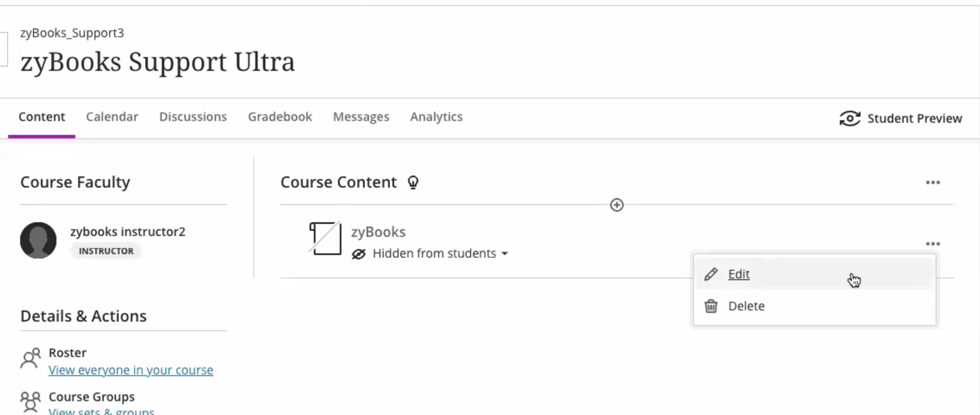This screenshot has height=415, width=980.
Task: Click the trash can icon beside Delete
Action: 711,306
